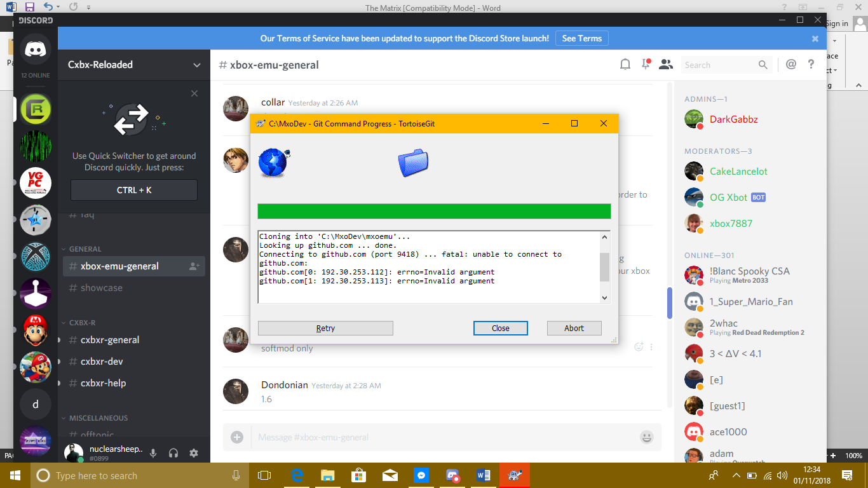This screenshot has height=488, width=868.
Task: Open Discord help question mark
Action: (x=811, y=64)
